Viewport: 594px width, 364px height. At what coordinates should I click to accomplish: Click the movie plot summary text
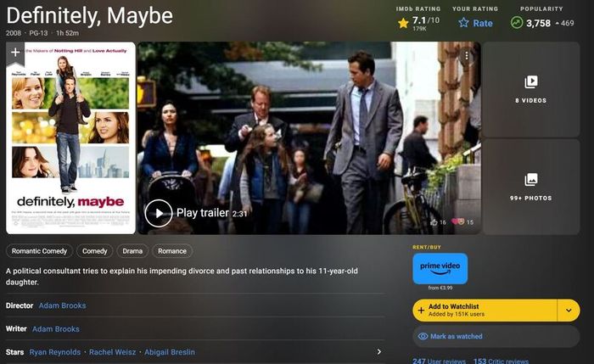182,277
